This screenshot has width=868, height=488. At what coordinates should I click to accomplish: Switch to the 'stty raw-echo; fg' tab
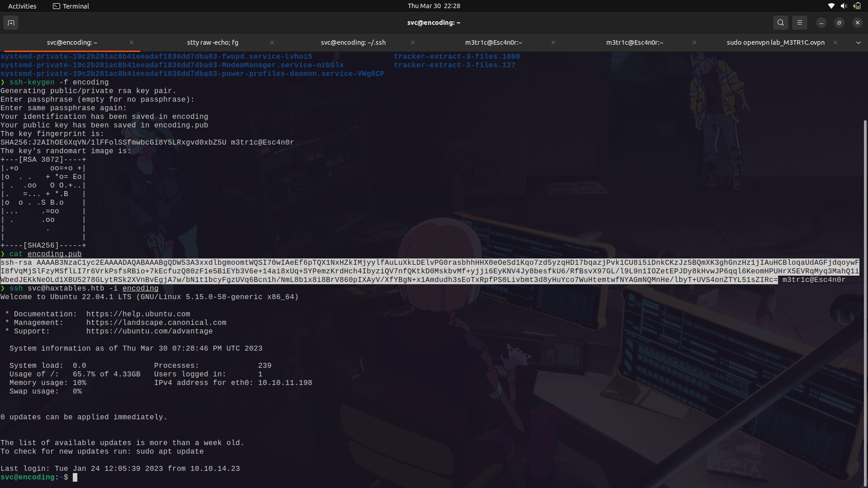pyautogui.click(x=212, y=42)
